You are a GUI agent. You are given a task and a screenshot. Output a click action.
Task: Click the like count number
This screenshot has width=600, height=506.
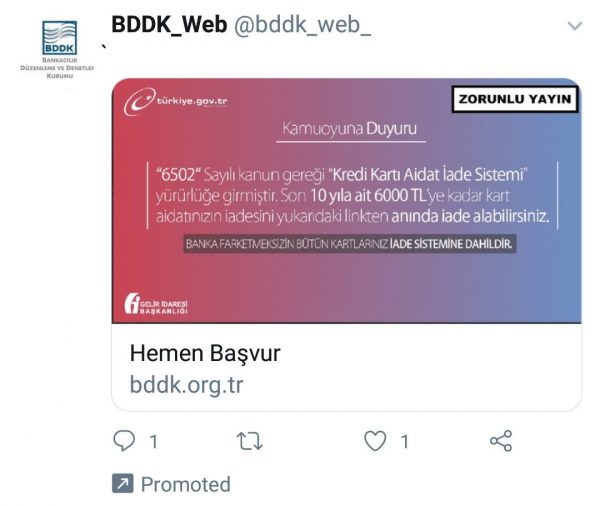(404, 442)
